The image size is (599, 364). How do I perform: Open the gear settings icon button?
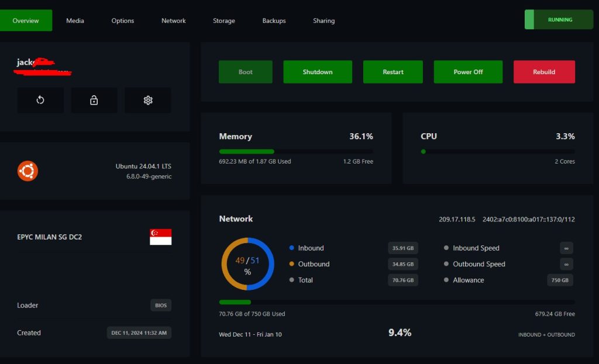(x=148, y=100)
